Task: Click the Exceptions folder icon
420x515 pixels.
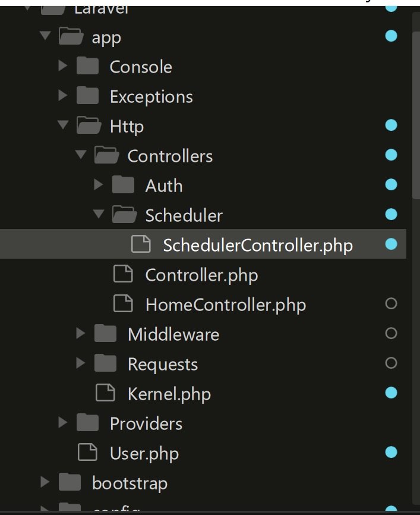Action: click(87, 95)
